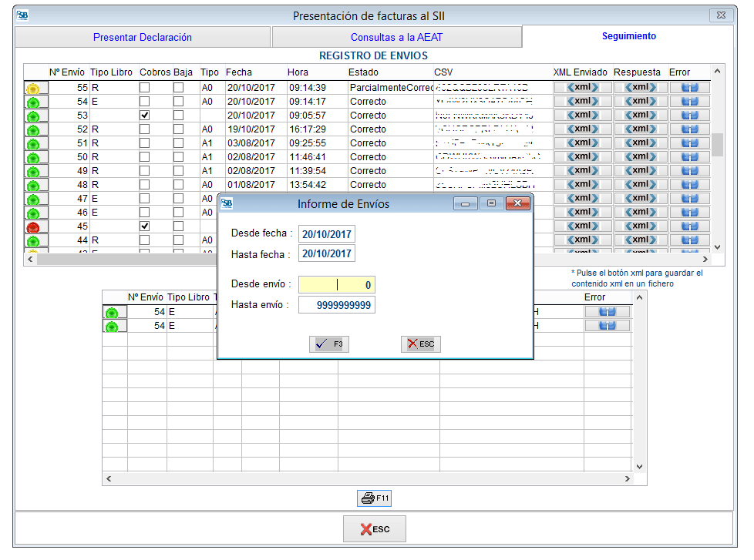The image size is (754, 560).
Task: Open Respuesta xml for envío 54
Action: tap(640, 101)
